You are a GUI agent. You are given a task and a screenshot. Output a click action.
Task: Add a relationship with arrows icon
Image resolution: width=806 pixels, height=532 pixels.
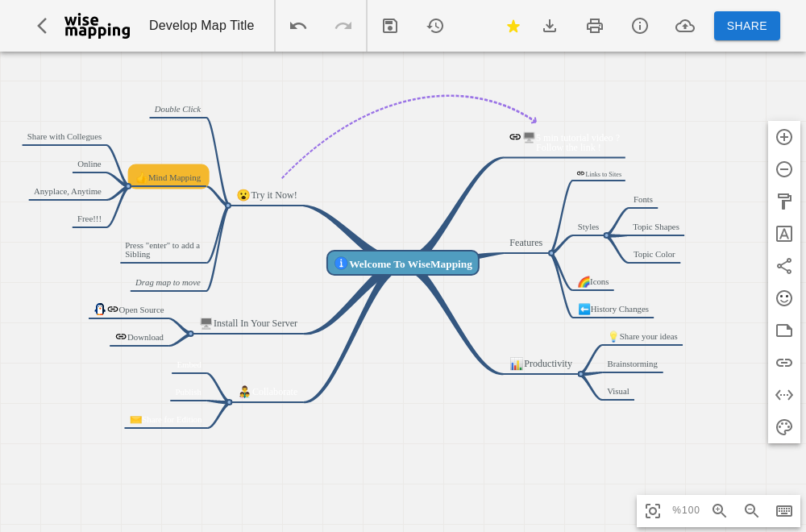point(784,395)
